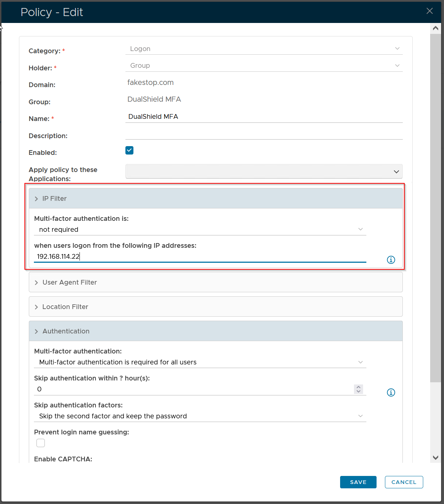
Task: Check the Prevent login name guessing box
Action: 41,443
